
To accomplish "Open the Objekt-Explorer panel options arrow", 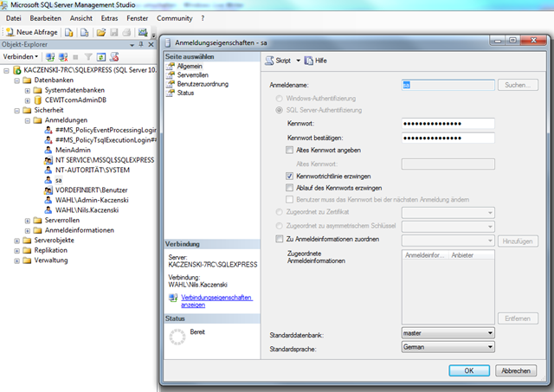I will click(x=132, y=45).
